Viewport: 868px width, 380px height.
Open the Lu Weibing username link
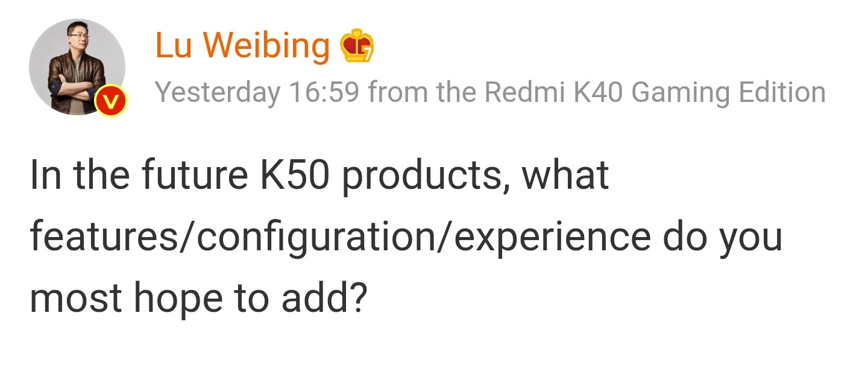point(242,46)
